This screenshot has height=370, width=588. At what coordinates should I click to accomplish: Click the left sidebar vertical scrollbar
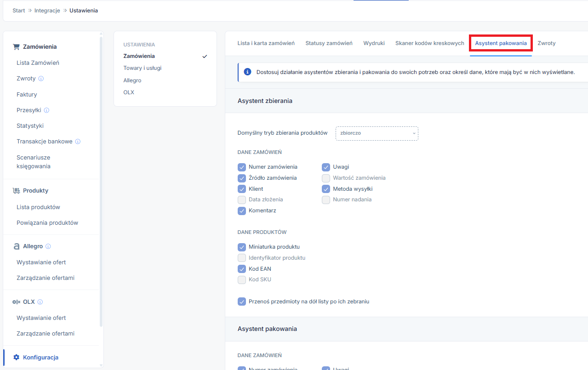(x=101, y=184)
